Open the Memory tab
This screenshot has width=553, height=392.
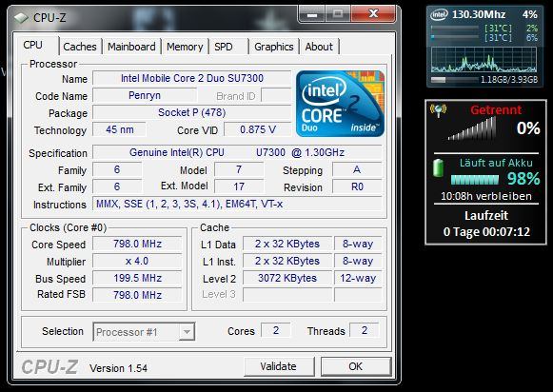point(185,47)
